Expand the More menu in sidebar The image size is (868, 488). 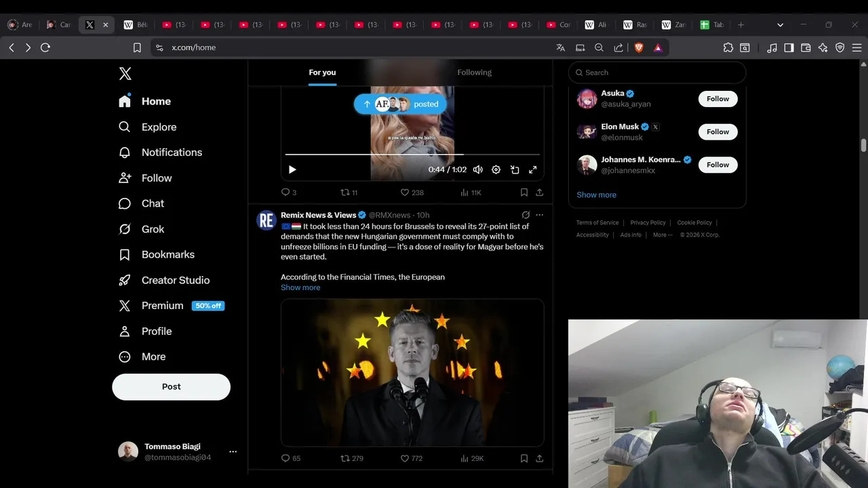tap(142, 357)
